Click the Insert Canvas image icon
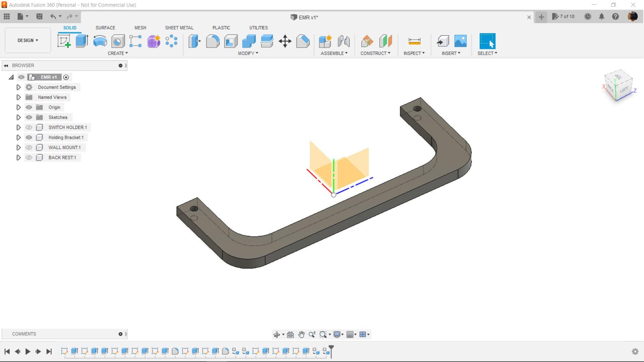 (460, 41)
